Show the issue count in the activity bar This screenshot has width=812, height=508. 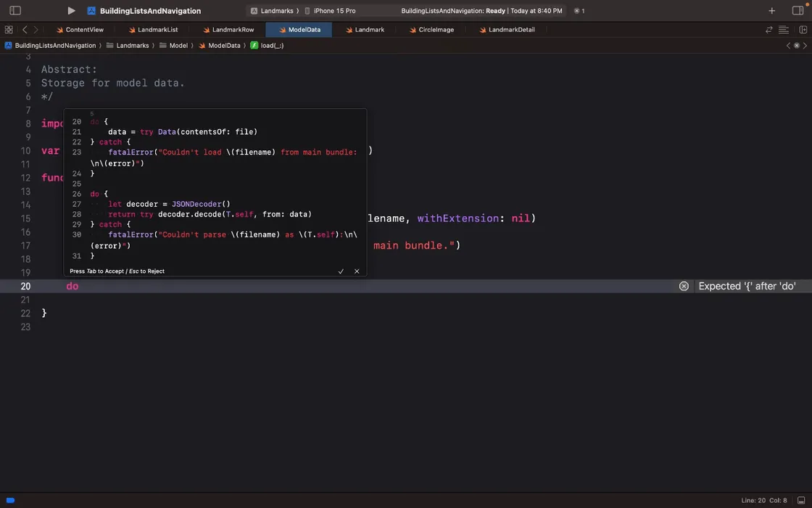(x=579, y=11)
